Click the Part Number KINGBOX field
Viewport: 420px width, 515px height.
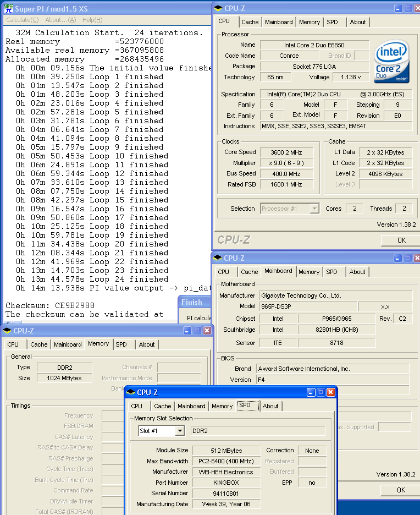(226, 483)
